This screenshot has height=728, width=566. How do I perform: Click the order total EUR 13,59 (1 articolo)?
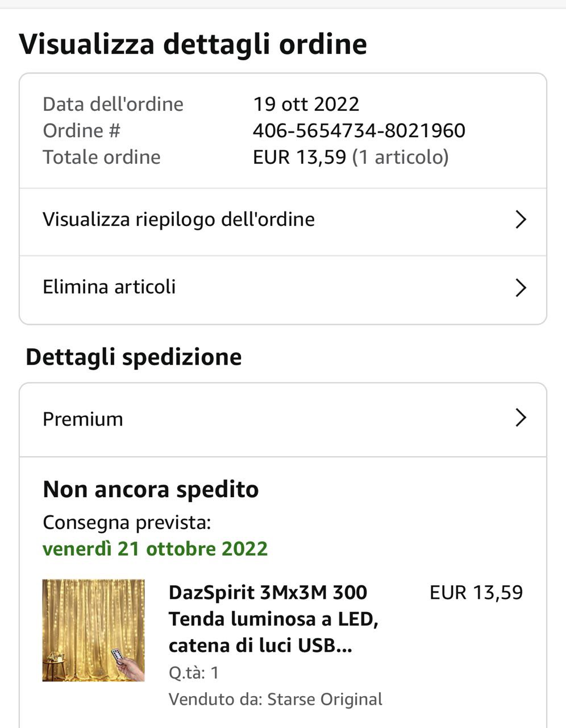(351, 157)
